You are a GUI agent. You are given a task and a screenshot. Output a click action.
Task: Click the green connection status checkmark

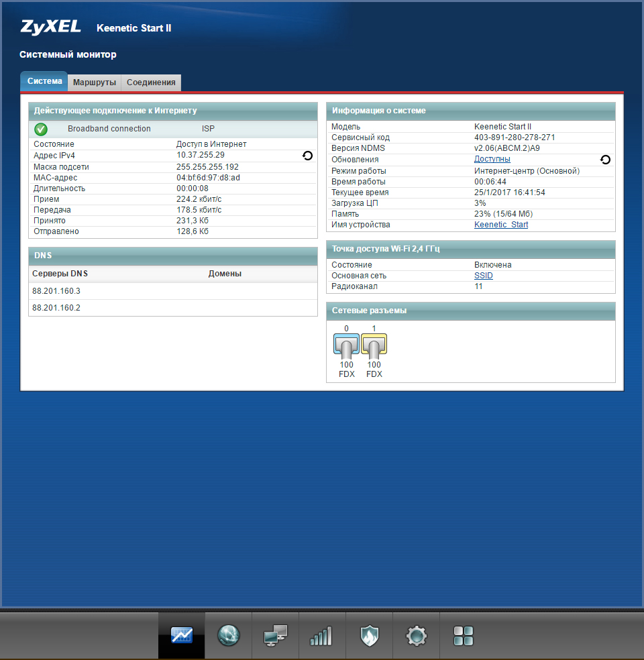41,129
